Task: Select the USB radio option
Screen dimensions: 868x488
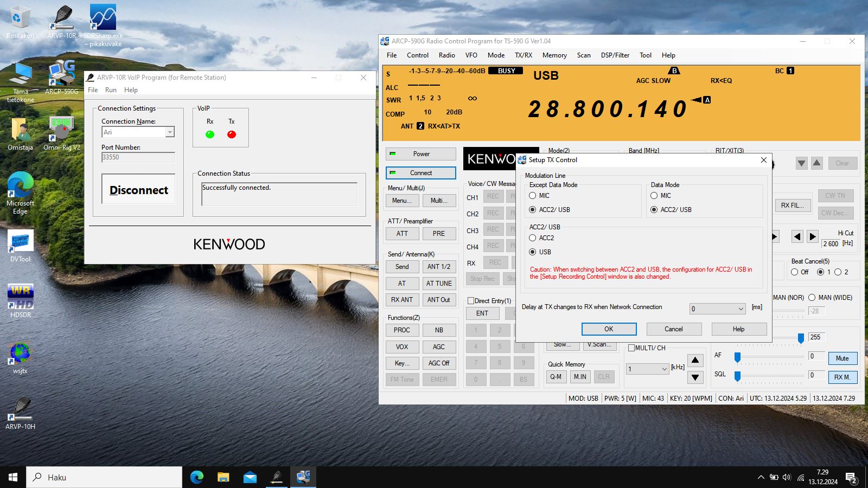Action: tap(540, 252)
